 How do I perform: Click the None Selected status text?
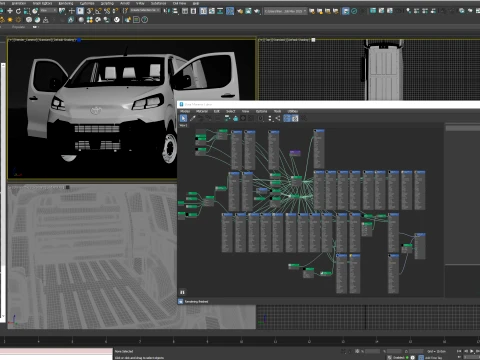pos(124,351)
